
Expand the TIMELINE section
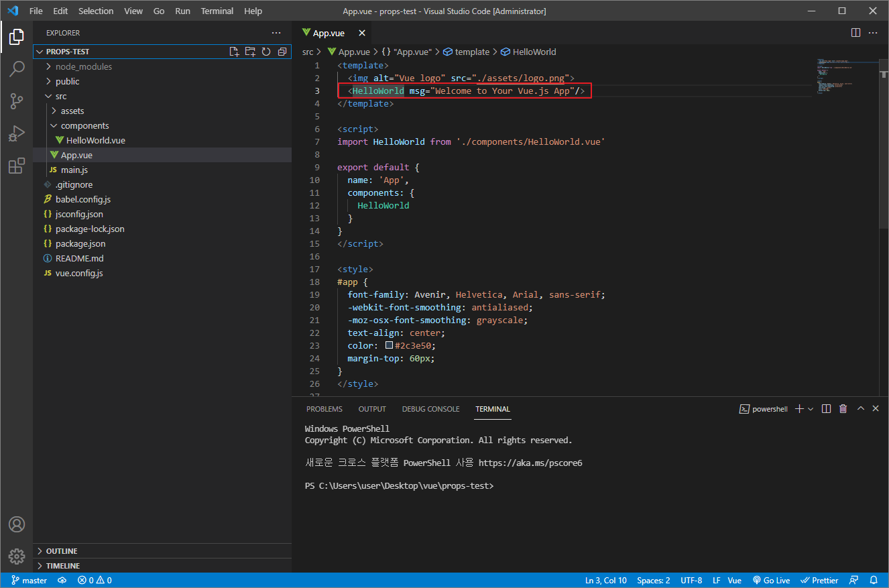162,566
